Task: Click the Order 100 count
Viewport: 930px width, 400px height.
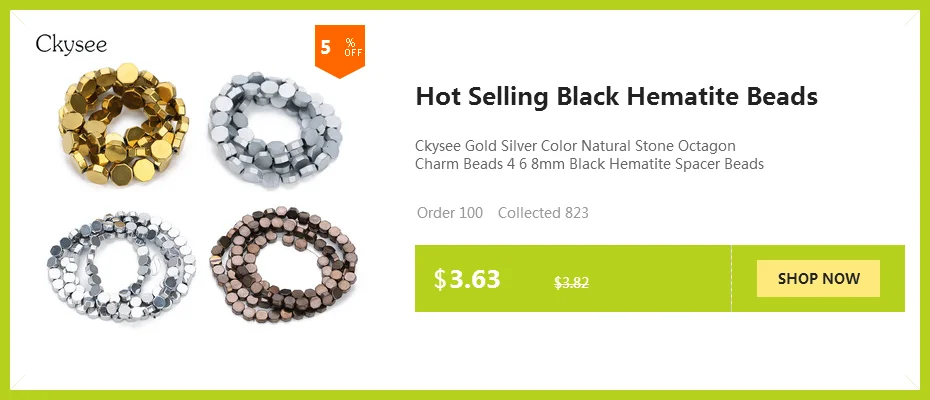Action: (x=450, y=213)
